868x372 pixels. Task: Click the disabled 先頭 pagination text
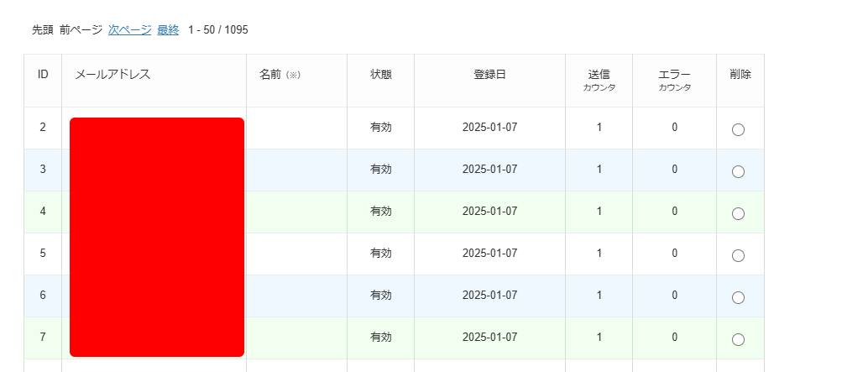click(43, 30)
